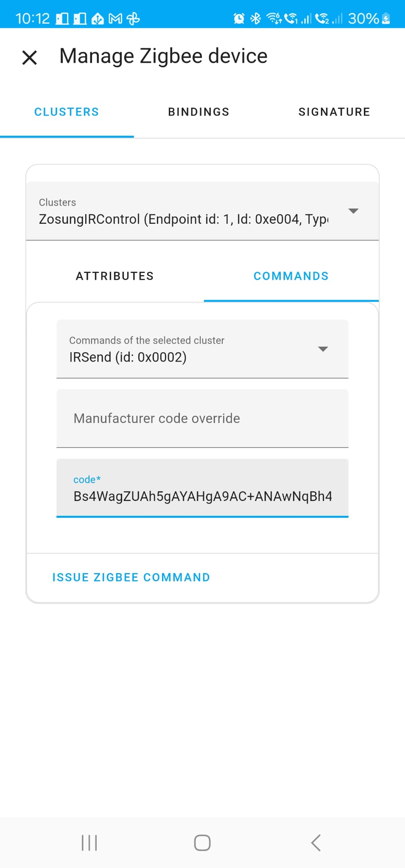This screenshot has width=405, height=868.
Task: Tap the Bluetooth status icon
Action: tap(255, 19)
